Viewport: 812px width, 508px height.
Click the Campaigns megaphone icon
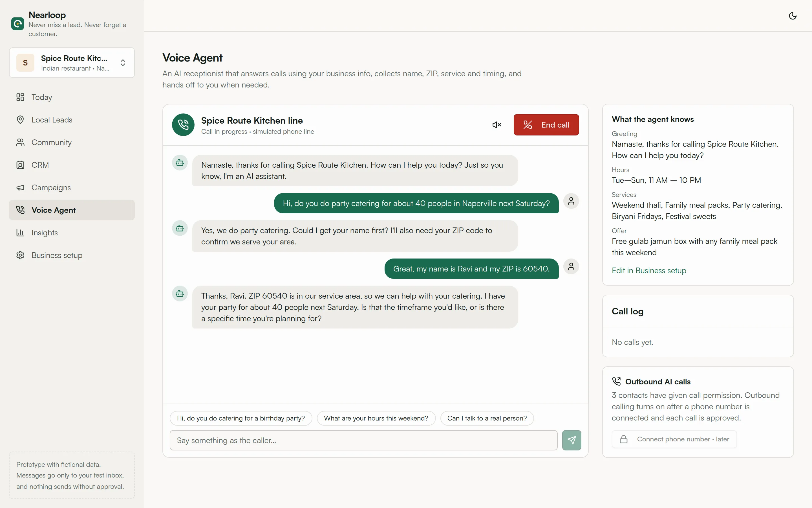tap(20, 187)
